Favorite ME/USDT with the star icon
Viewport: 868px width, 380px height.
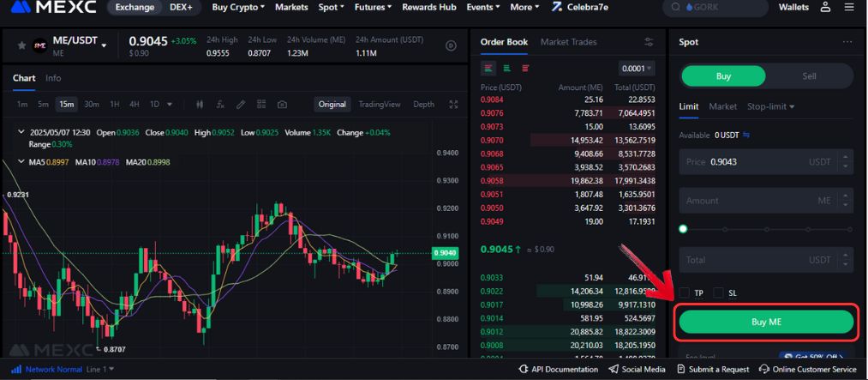tap(21, 45)
